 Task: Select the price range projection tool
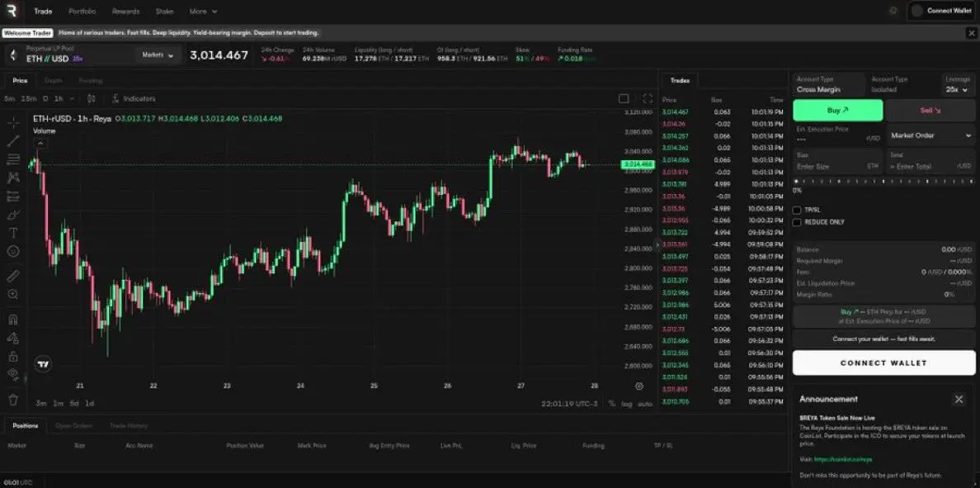tap(12, 196)
